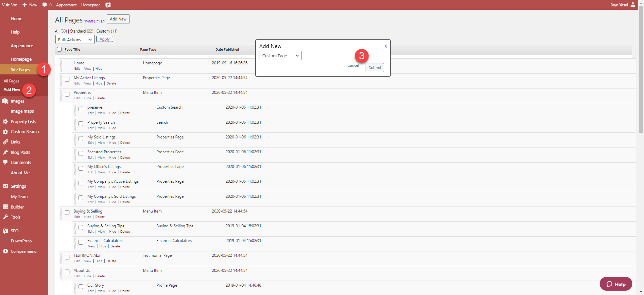Screen dimensions: 644x295
Task: Open Property Lists gear icon
Action: click(x=5, y=122)
